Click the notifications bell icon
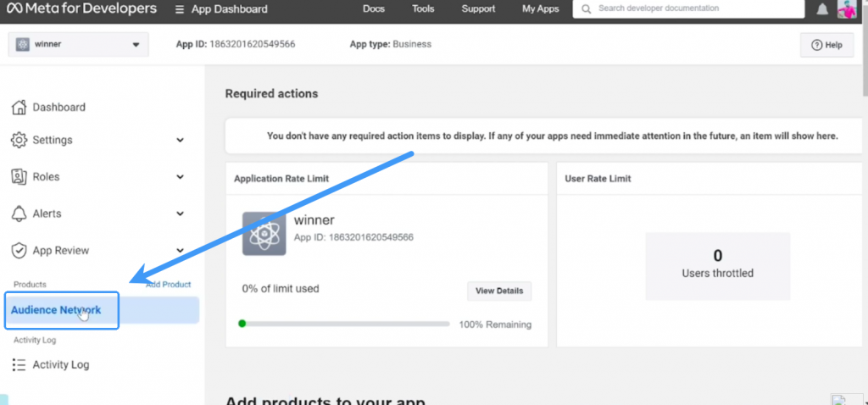Image resolution: width=868 pixels, height=405 pixels. [x=822, y=9]
